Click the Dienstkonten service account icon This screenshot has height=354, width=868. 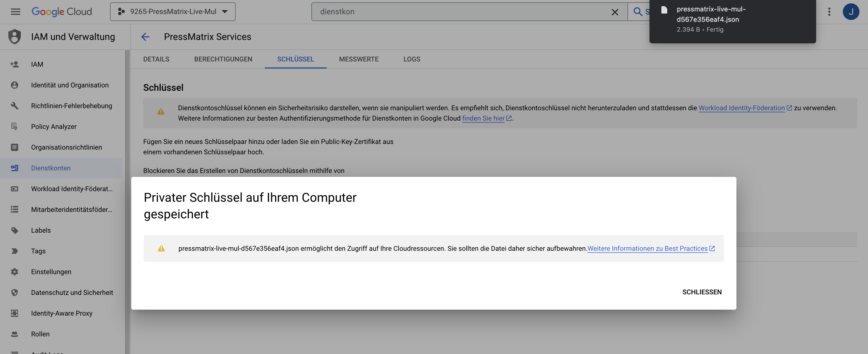coord(15,168)
